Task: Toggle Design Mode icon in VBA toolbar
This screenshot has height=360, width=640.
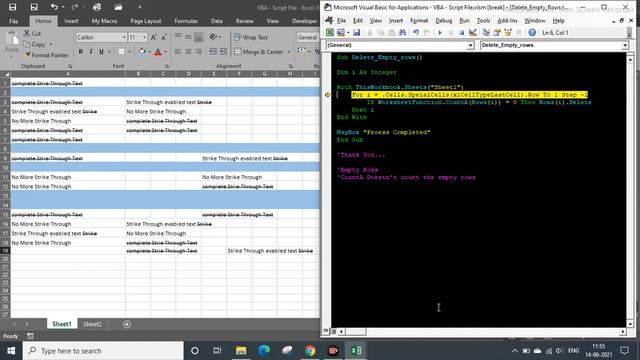Action: pos(473,32)
